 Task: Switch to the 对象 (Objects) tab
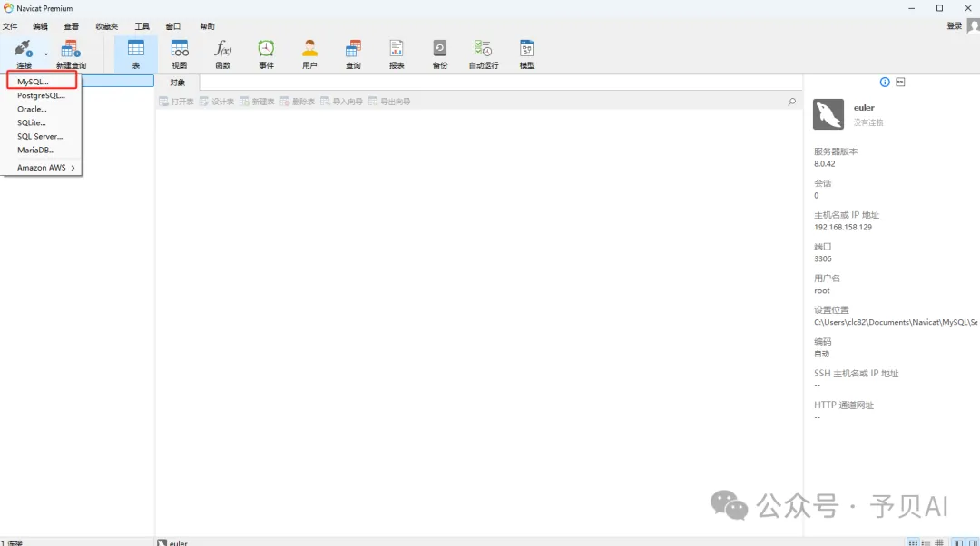point(178,83)
